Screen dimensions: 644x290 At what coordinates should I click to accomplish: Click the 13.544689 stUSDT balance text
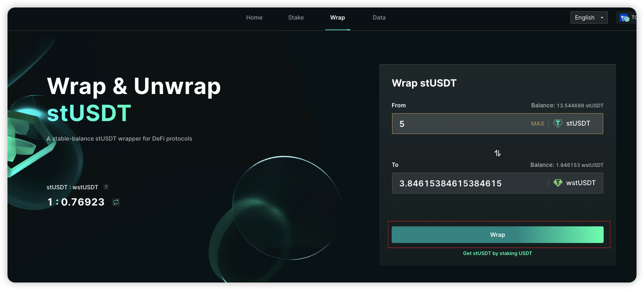(580, 106)
